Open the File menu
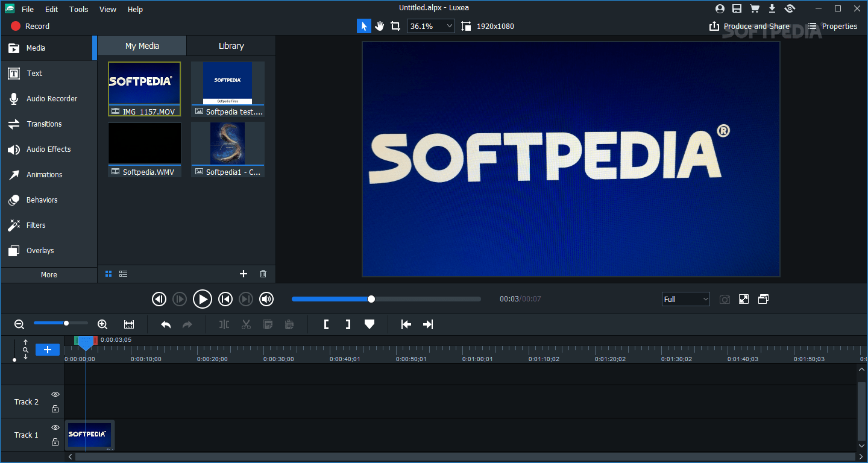Screen dimensions: 868x463 point(28,9)
